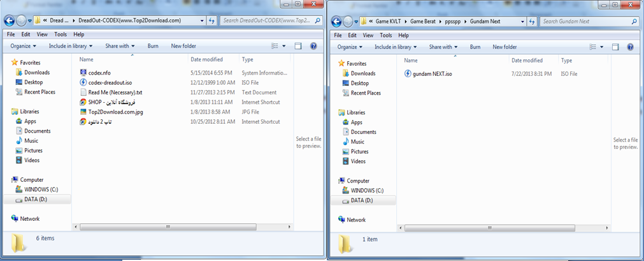The width and height of the screenshot is (644, 261).
Task: Click Burn in DreadOut window toolbar
Action: coord(153,46)
